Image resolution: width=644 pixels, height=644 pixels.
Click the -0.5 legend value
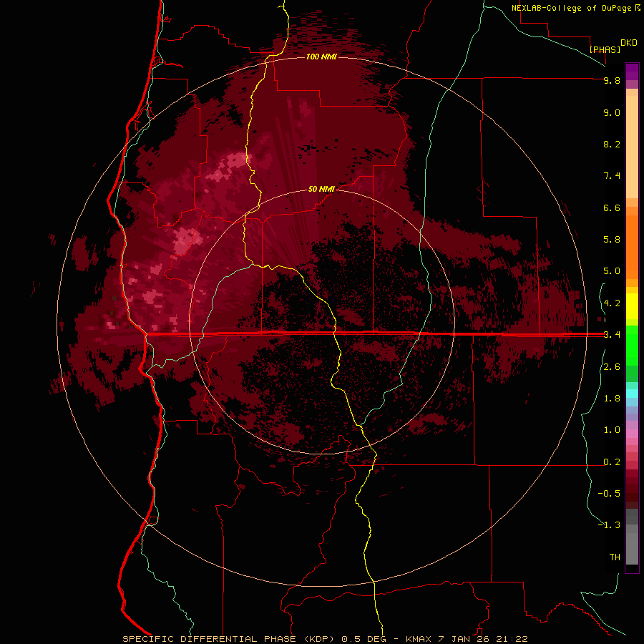pyautogui.click(x=609, y=494)
